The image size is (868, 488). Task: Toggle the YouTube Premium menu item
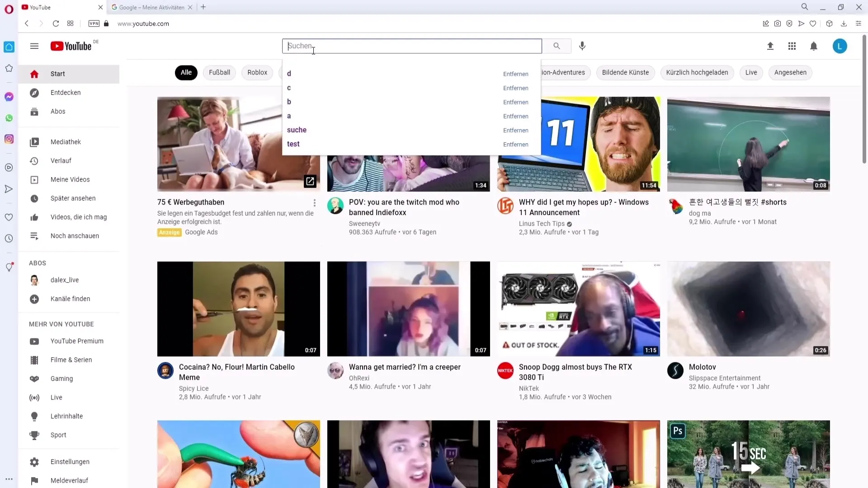76,341
